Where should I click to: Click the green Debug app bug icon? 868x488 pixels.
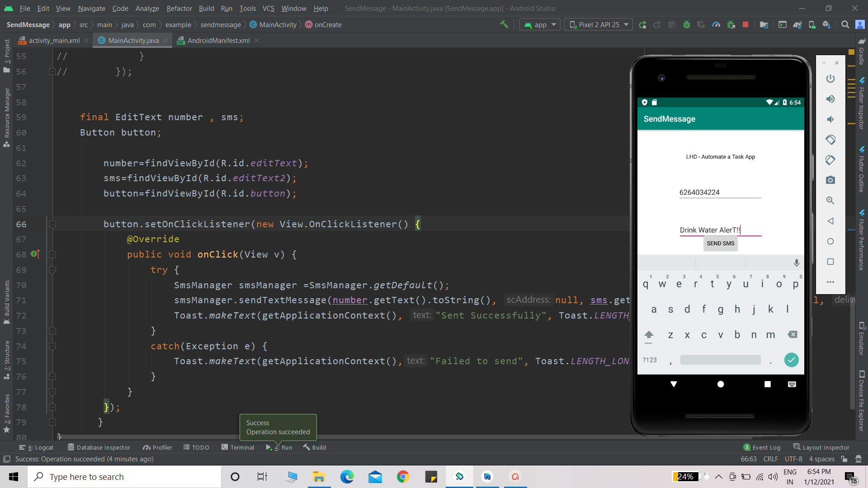(x=687, y=24)
